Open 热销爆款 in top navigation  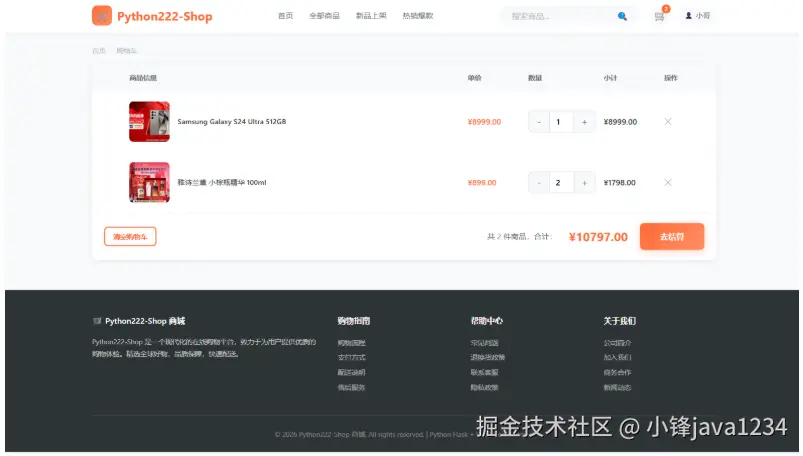(x=418, y=16)
